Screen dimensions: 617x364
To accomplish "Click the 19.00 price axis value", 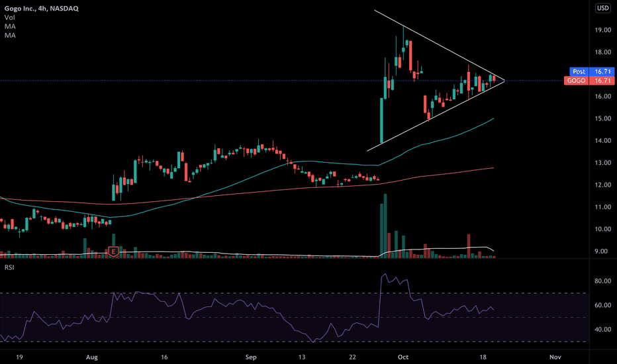I will point(603,30).
